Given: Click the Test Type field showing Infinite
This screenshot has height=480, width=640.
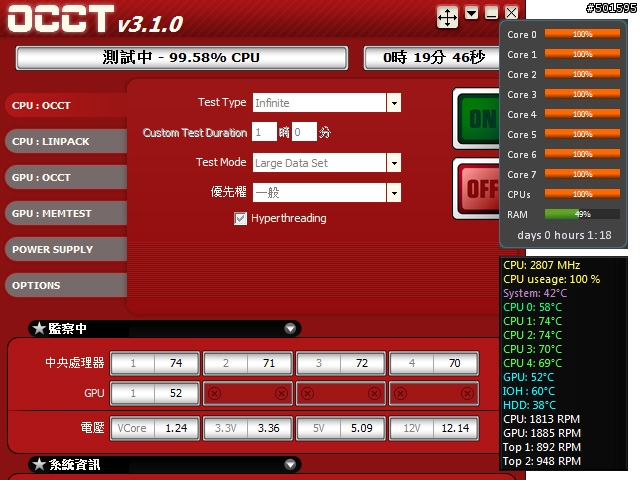Looking at the screenshot, I should pyautogui.click(x=319, y=103).
